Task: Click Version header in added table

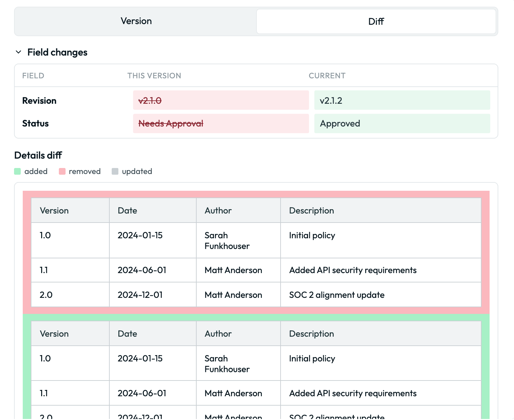Action: (x=54, y=334)
